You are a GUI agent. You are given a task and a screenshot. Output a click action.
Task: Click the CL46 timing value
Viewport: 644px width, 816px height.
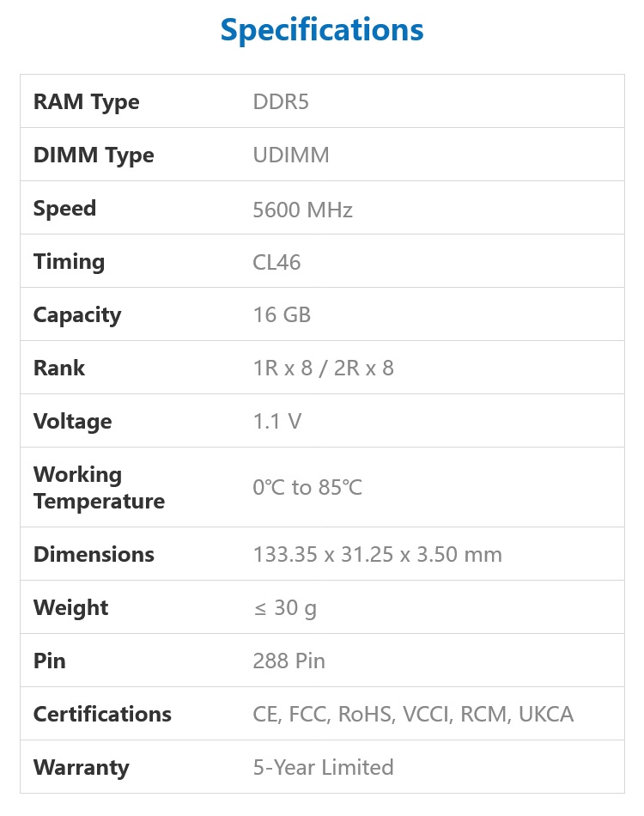click(276, 262)
